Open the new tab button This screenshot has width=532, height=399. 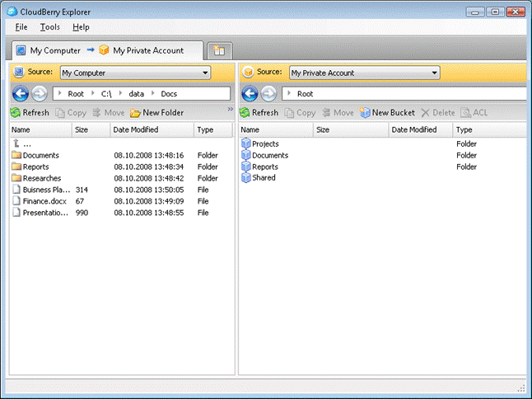tap(219, 50)
